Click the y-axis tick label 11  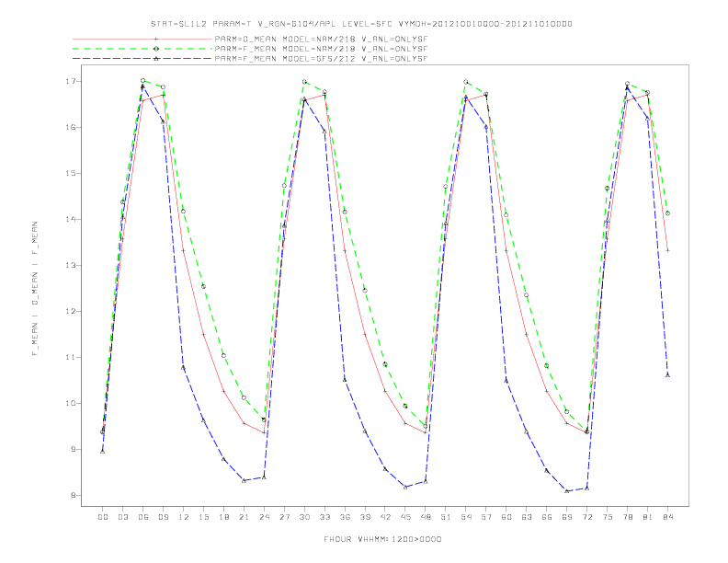tap(71, 357)
